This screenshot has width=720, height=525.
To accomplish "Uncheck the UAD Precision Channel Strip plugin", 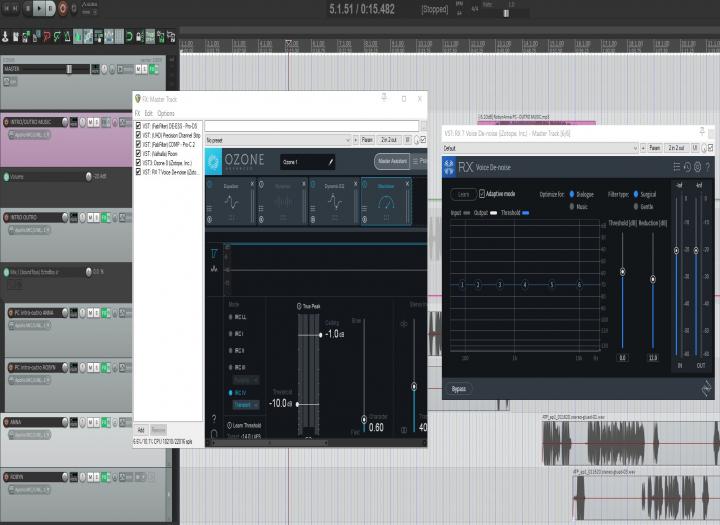I will [138, 135].
